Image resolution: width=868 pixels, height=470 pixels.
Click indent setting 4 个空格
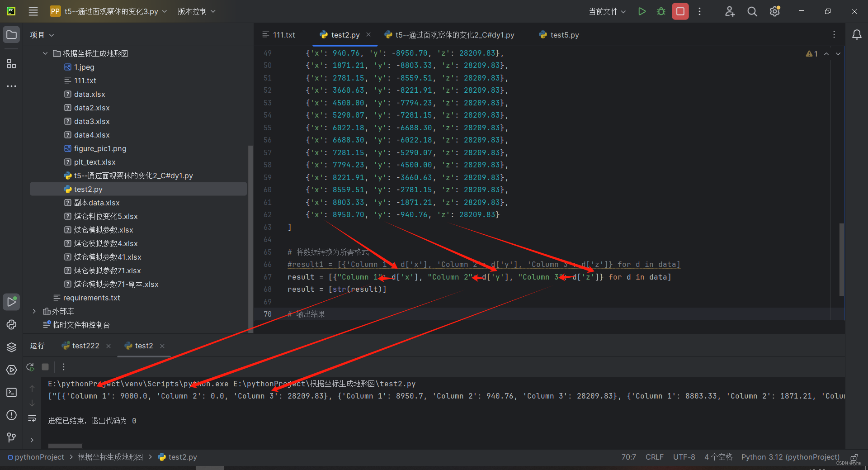pos(718,457)
